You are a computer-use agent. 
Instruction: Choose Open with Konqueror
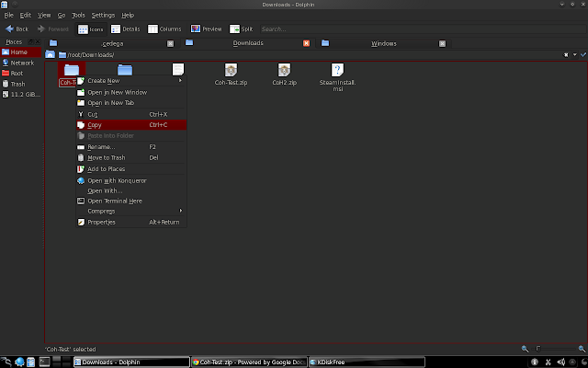(131, 180)
